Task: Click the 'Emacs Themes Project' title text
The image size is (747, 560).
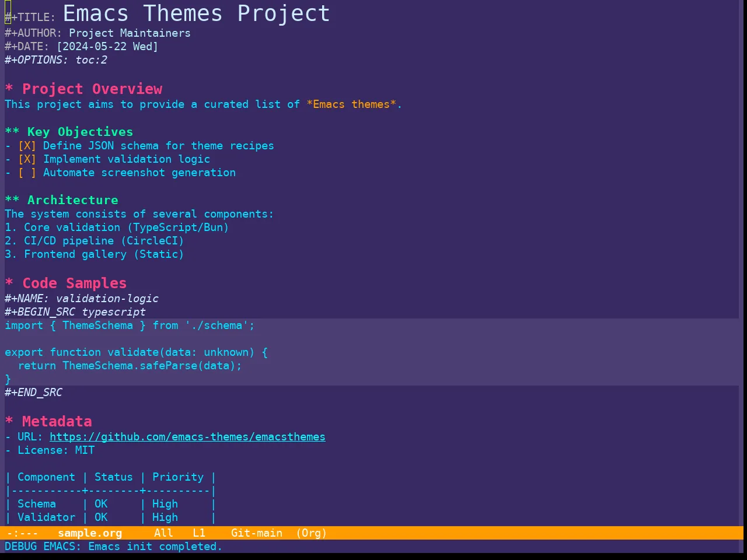Action: (x=196, y=13)
